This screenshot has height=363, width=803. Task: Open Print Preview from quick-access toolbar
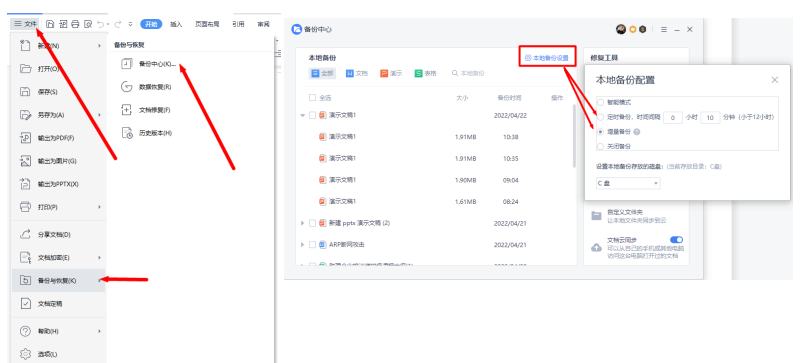pos(88,24)
